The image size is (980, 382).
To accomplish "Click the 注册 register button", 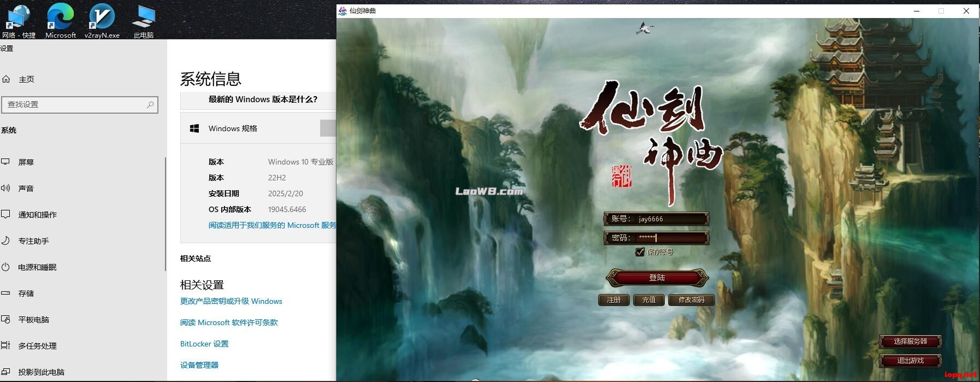I will (x=613, y=300).
